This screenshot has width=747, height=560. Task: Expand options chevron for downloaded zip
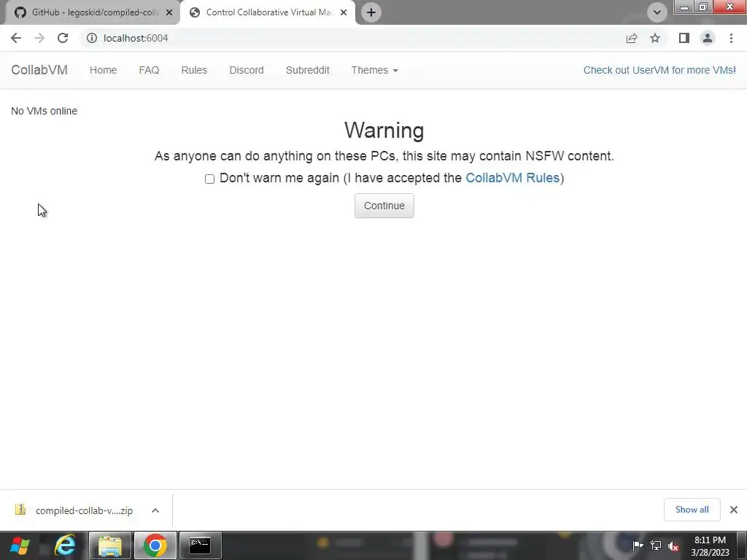click(x=155, y=510)
